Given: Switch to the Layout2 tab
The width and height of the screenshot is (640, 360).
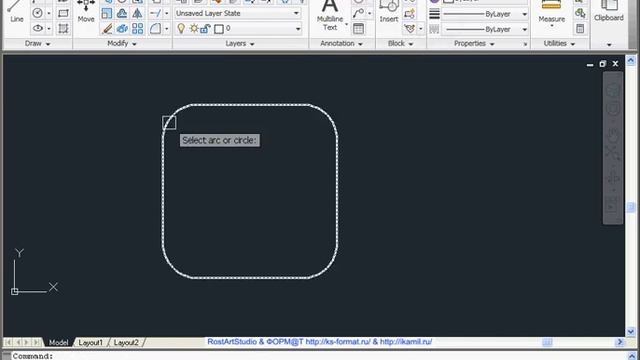Looking at the screenshot, I should [x=126, y=342].
